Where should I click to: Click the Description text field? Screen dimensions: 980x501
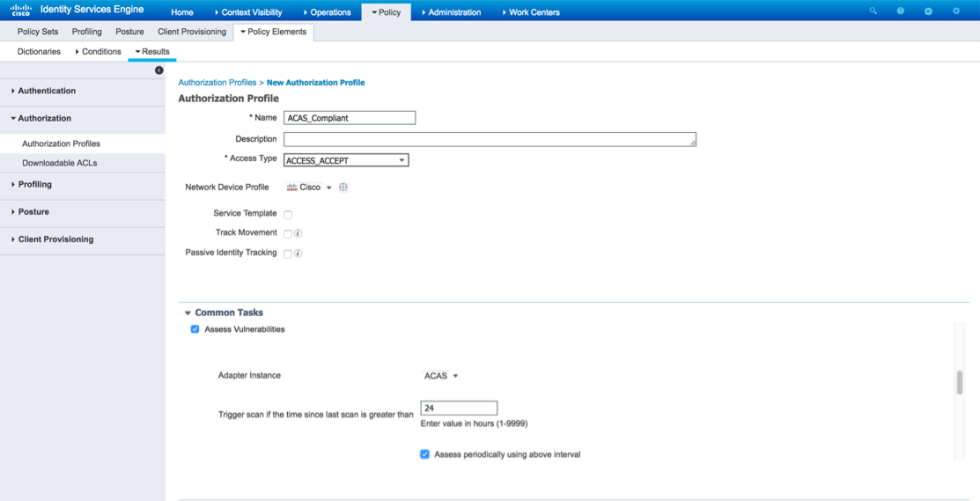tap(490, 139)
